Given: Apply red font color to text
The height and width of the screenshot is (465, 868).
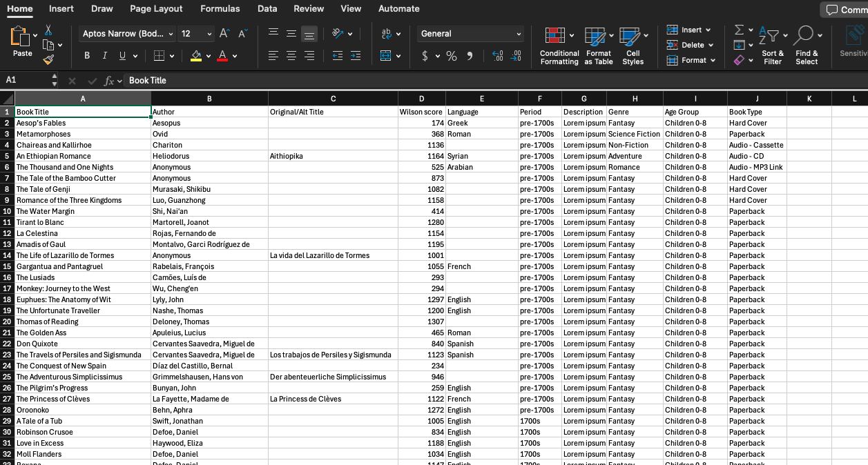Looking at the screenshot, I should coord(222,56).
